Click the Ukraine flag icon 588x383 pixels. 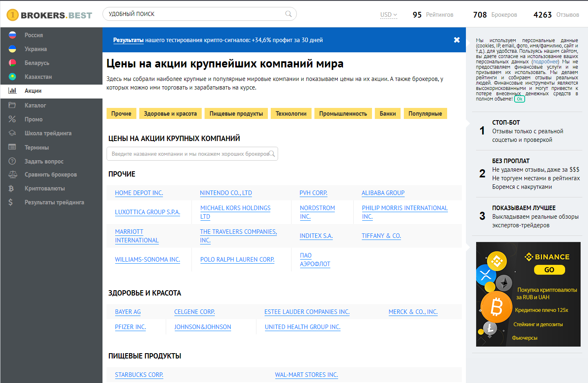[12, 49]
